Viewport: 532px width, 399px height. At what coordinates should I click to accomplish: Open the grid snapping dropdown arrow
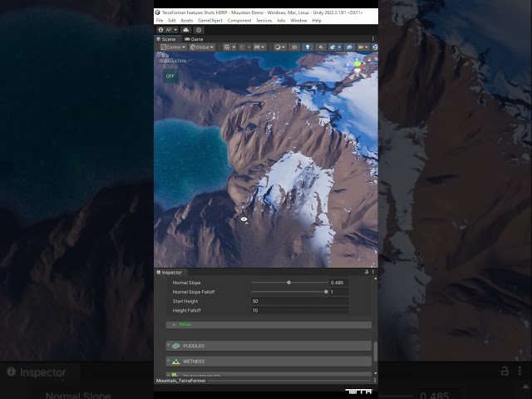coord(249,47)
